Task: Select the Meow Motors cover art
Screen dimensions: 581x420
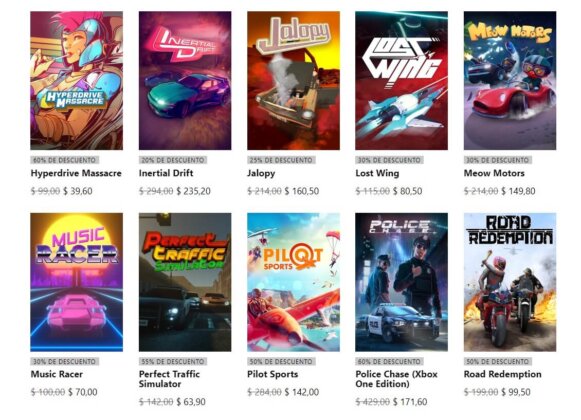Action: point(510,80)
